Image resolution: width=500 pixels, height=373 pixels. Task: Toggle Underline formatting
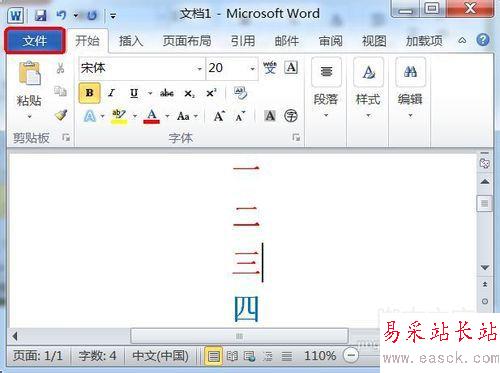(134, 93)
